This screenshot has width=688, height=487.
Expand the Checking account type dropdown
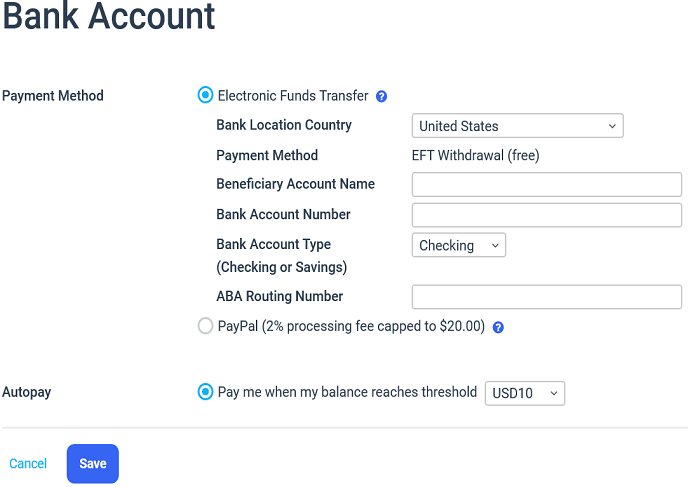[x=458, y=245]
